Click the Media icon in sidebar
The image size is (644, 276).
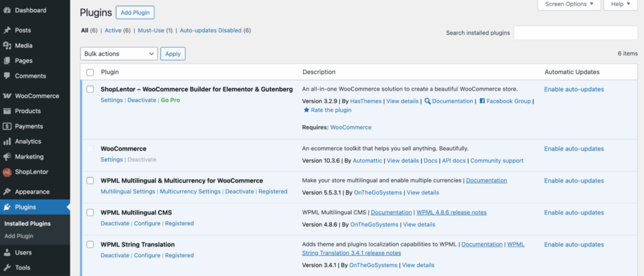6,46
